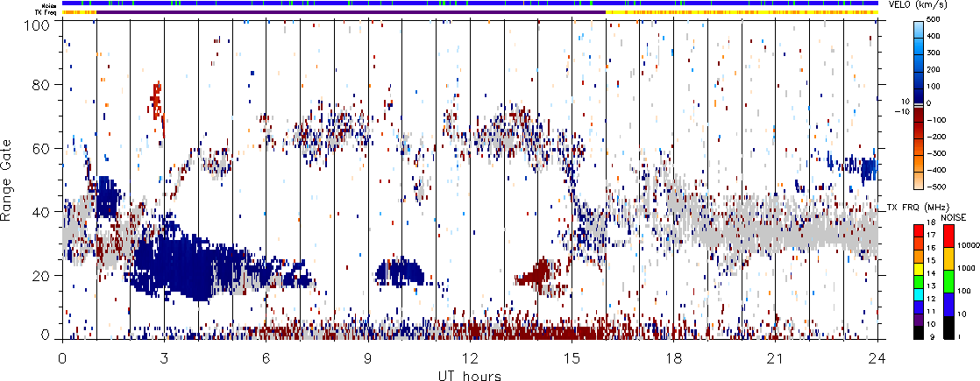Click the TX FRQ scale label '9'
The height and width of the screenshot is (381, 980).
932,338
